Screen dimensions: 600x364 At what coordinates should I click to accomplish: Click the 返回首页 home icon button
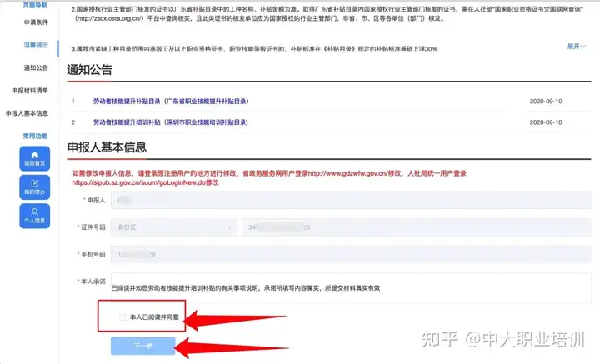point(35,158)
